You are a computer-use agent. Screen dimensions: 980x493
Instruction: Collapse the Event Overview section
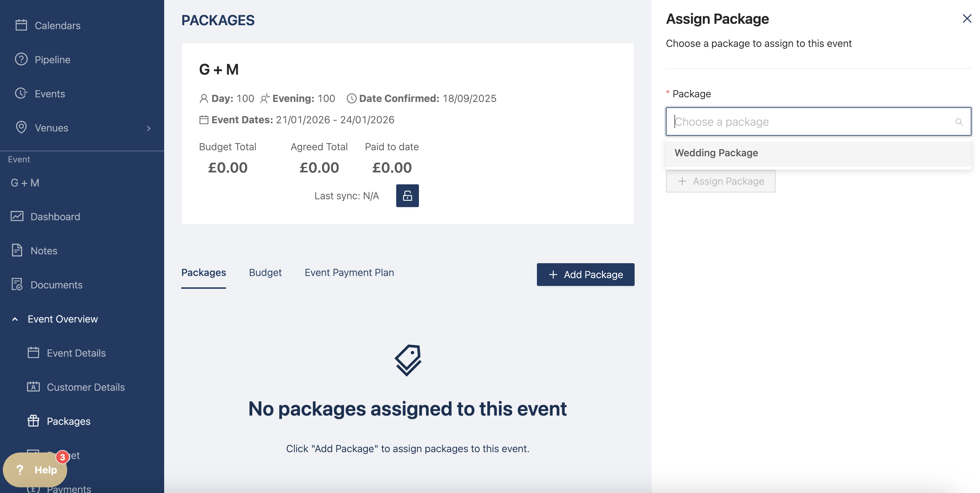tap(15, 319)
